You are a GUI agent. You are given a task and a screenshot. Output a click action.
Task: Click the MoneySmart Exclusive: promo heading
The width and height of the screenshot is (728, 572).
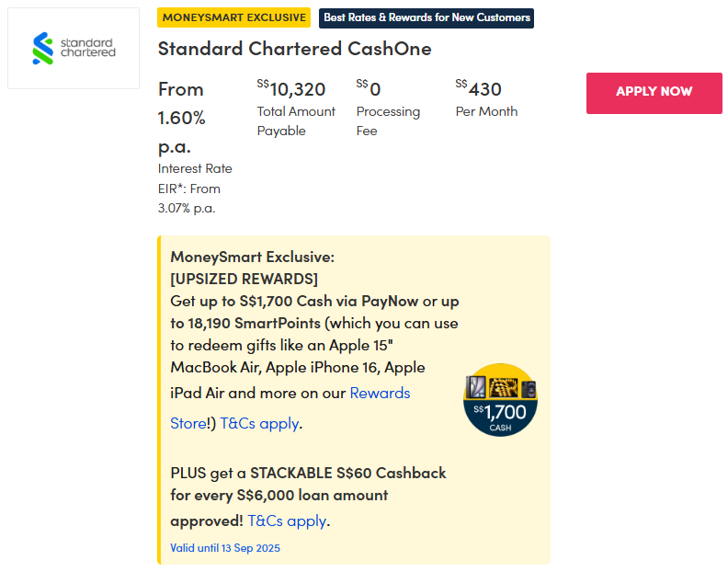pos(252,257)
